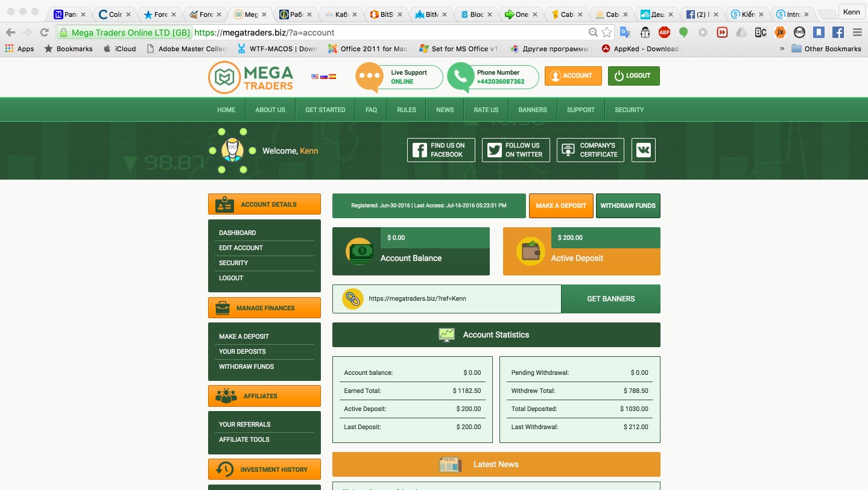Open SECURITY navigation item
868x490 pixels.
(x=629, y=110)
